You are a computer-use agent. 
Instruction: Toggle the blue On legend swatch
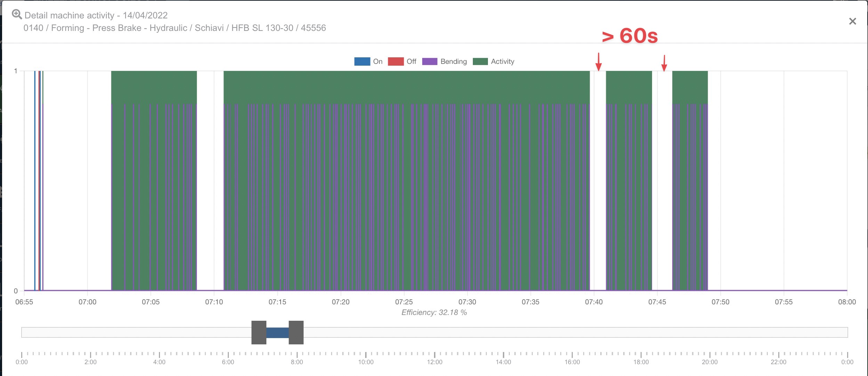click(362, 62)
